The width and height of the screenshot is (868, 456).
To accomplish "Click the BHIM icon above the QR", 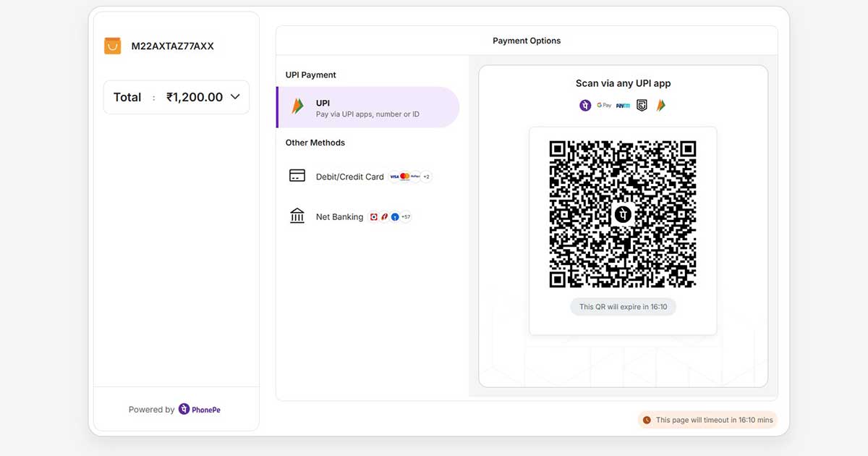I will [x=661, y=106].
